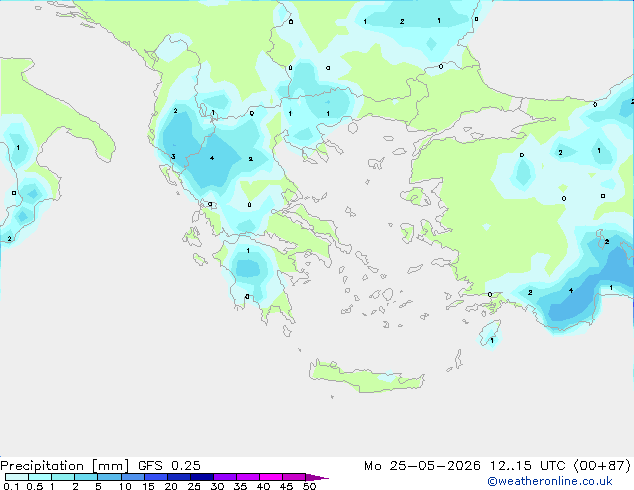Click the legend value label "25"
The width and height of the screenshot is (634, 490).
[194, 486]
